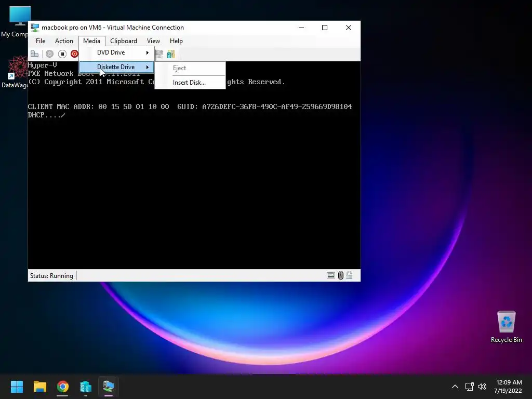Click the padlock security icon in the status bar
The width and height of the screenshot is (532, 399).
click(349, 275)
